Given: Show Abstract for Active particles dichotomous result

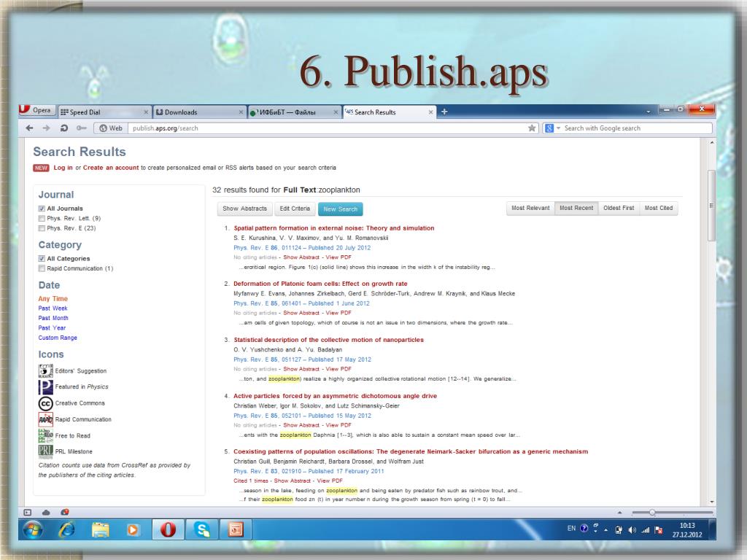Looking at the screenshot, I should coord(301,425).
